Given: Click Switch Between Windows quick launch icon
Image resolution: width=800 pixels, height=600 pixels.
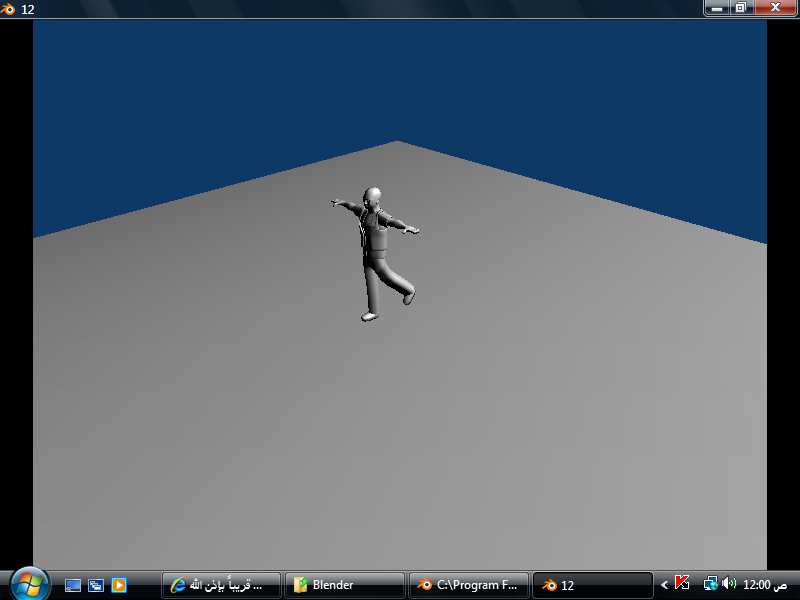Looking at the screenshot, I should (96, 585).
